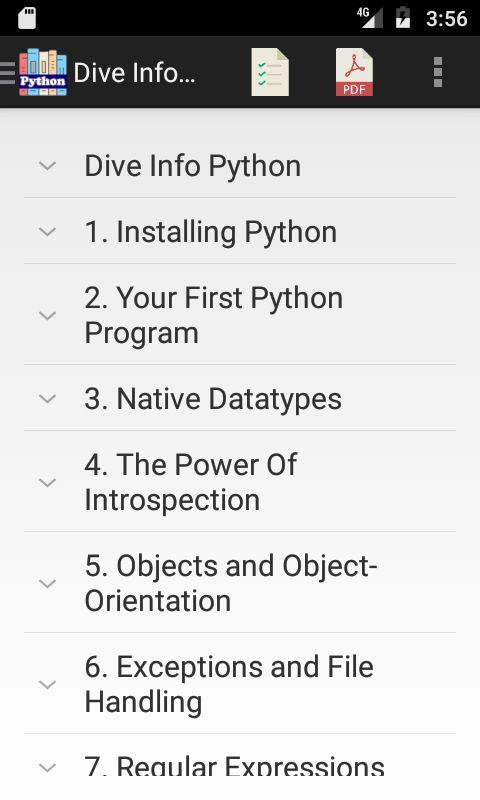Viewport: 480px width, 800px height.
Task: Tap the 4G signal indicator
Action: 370,18
